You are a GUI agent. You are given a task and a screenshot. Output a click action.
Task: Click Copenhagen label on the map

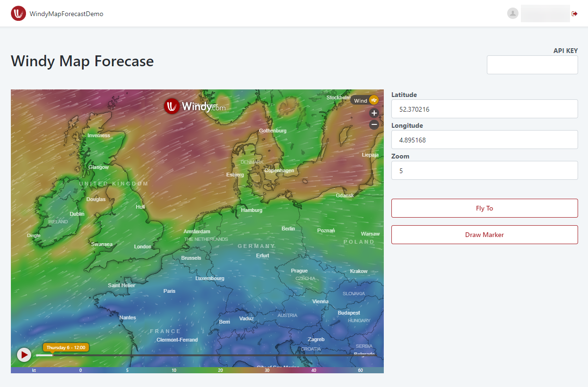tap(279, 170)
